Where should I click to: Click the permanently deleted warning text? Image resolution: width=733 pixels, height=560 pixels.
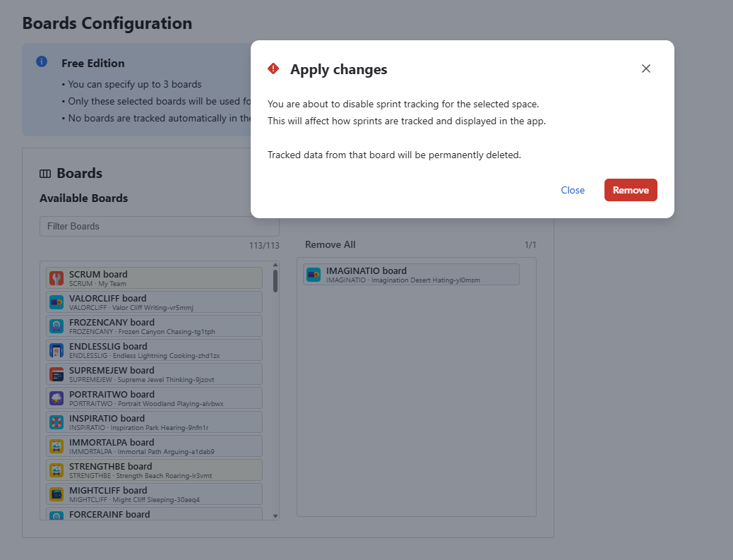[394, 155]
